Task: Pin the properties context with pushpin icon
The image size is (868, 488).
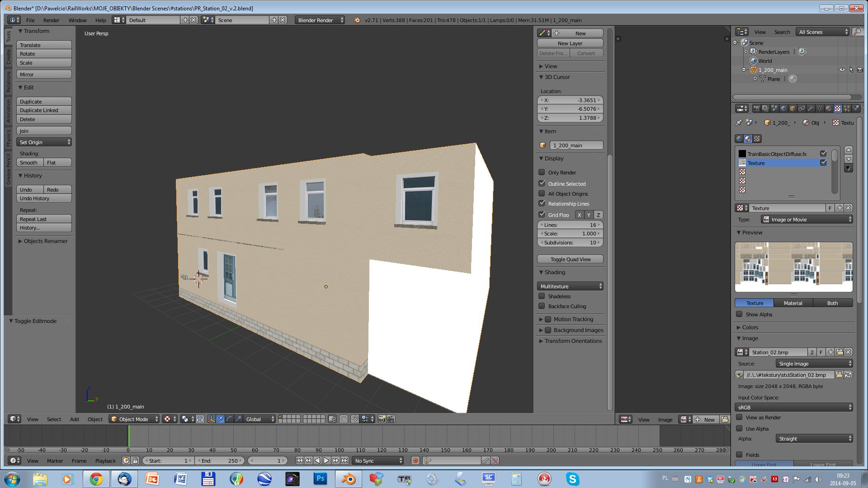Action: 739,122
